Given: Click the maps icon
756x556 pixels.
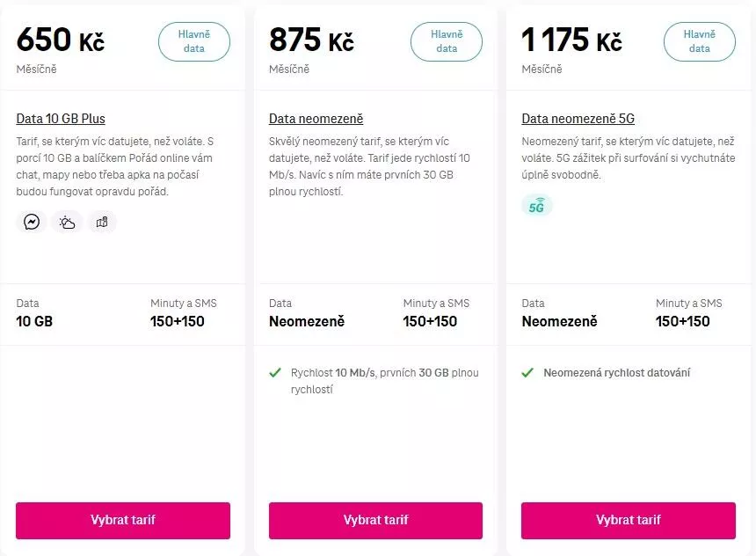Looking at the screenshot, I should tap(102, 222).
